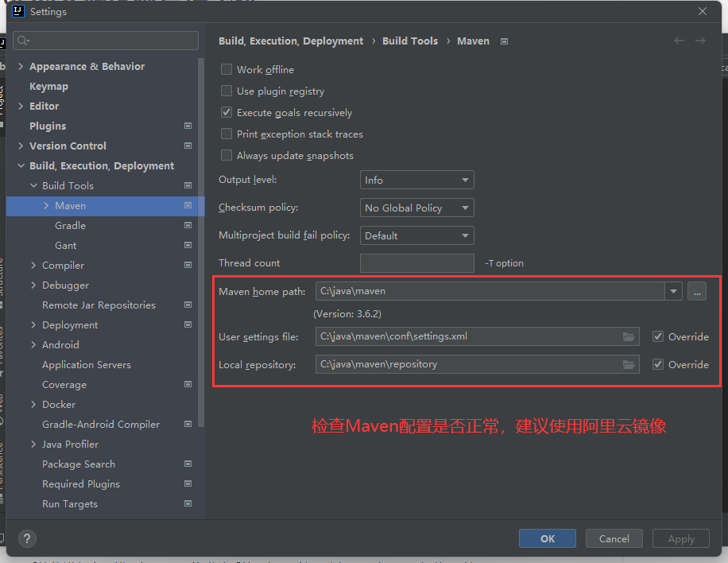Click the settings tree vertical scrollbar
The image size is (728, 563).
(201, 242)
